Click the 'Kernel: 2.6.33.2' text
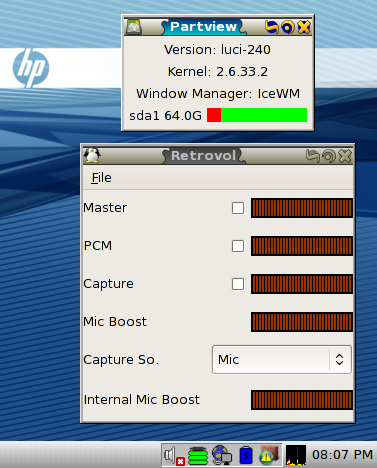 [x=218, y=72]
